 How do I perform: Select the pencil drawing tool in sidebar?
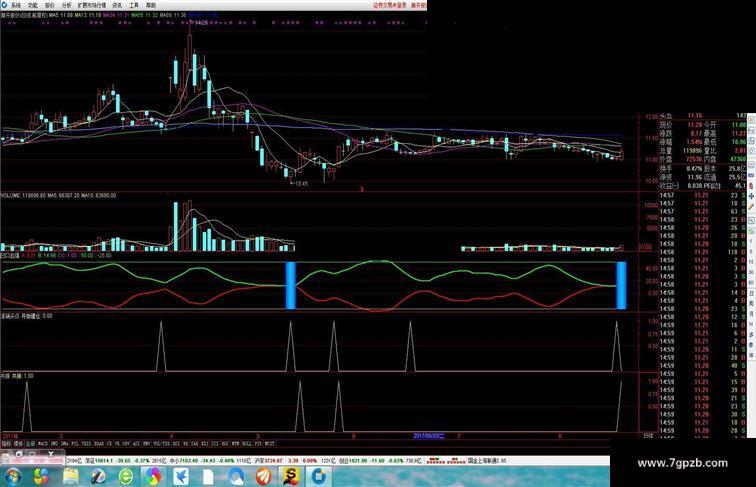[752, 206]
